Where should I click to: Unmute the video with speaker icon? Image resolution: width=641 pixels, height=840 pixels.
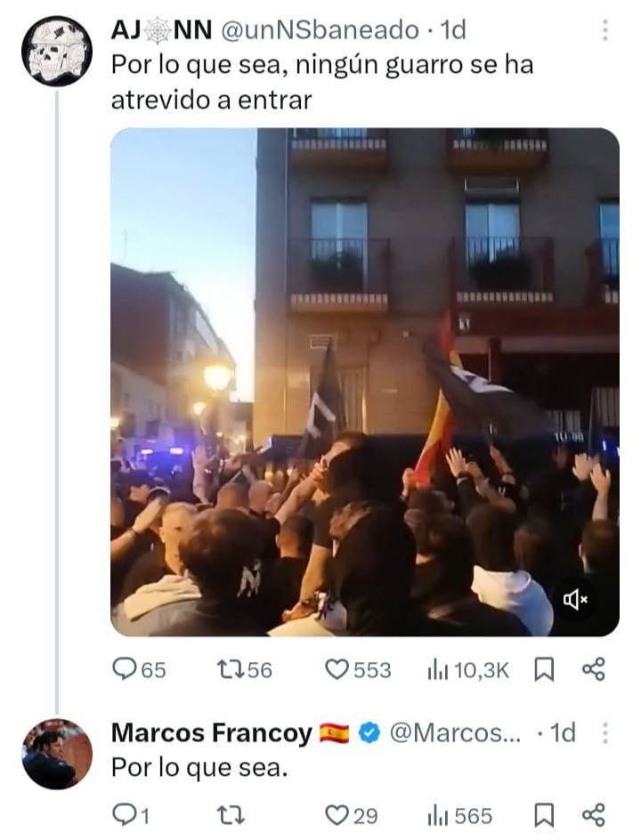[x=575, y=600]
